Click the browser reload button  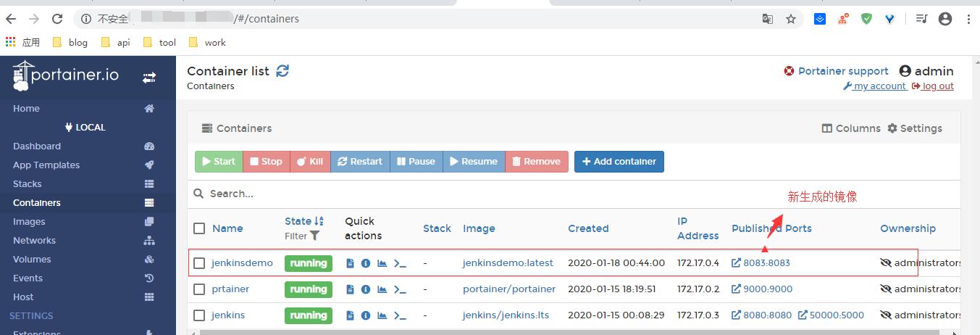coord(58,19)
